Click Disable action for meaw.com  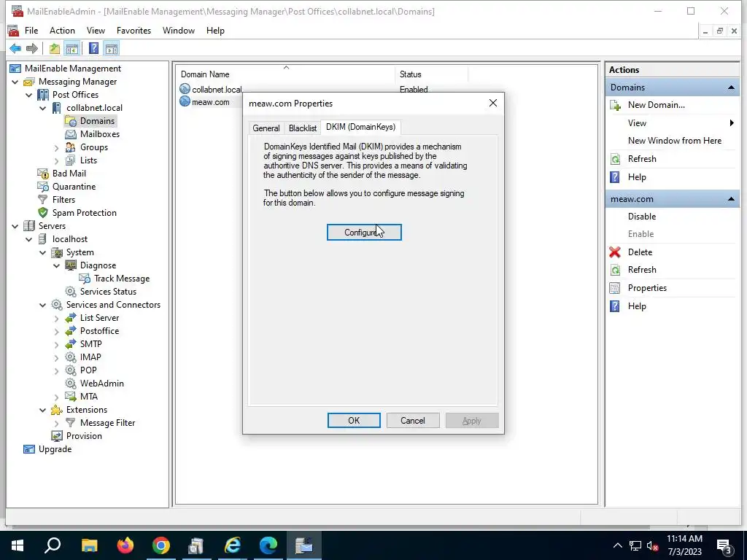point(642,216)
